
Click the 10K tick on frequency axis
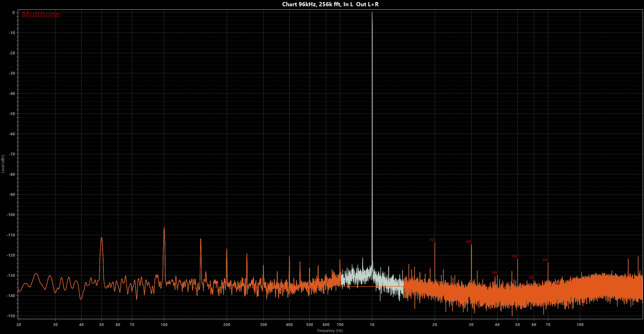tap(580, 325)
